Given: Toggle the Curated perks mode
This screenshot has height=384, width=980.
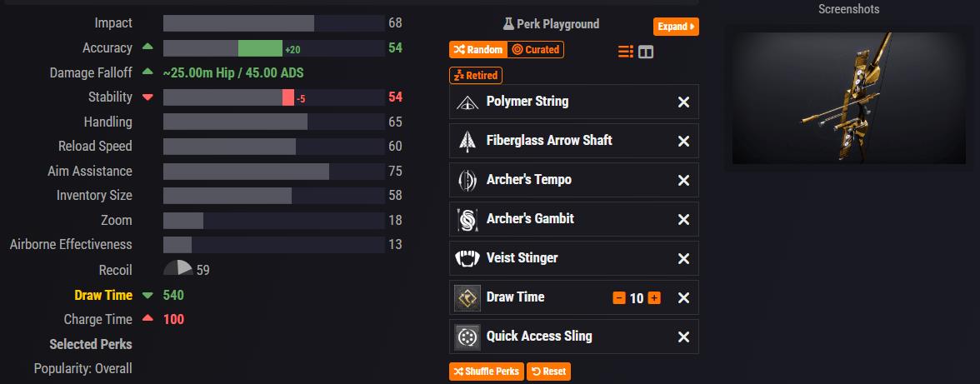Looking at the screenshot, I should 535,50.
